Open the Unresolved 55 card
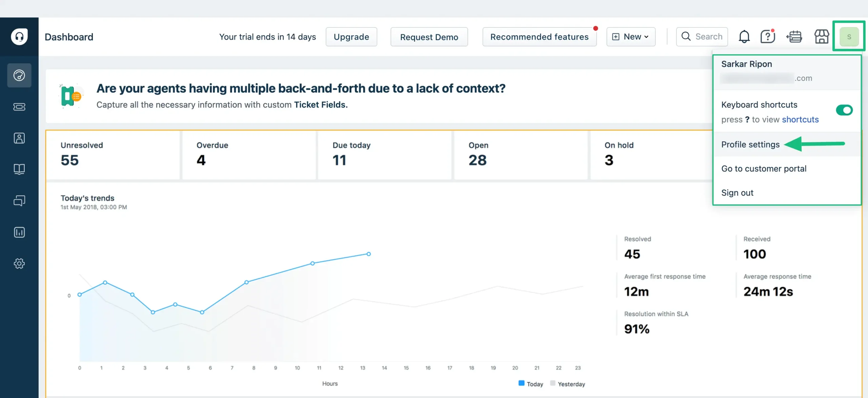This screenshot has width=868, height=398. (x=113, y=155)
